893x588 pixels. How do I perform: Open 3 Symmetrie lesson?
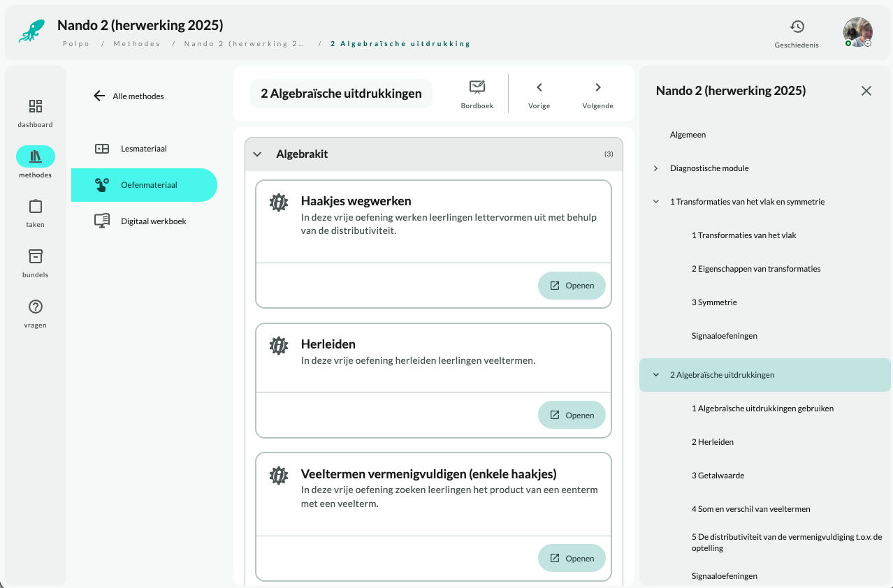[714, 302]
